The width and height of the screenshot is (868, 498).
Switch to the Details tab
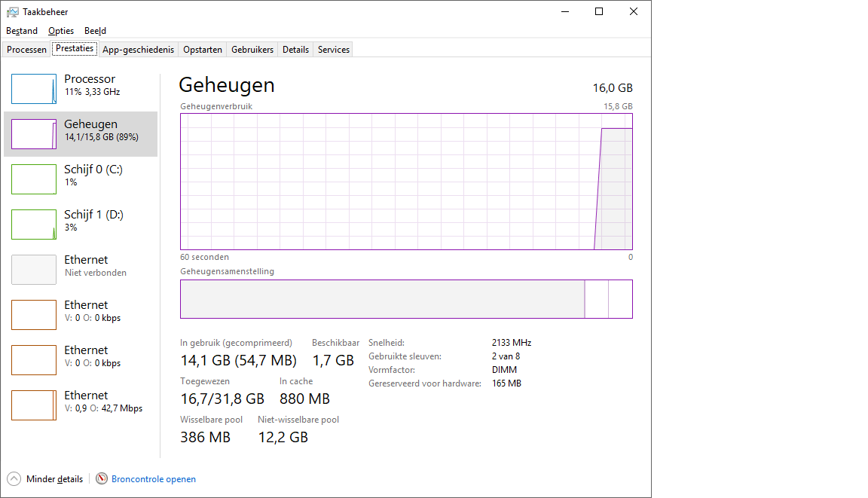(x=295, y=48)
